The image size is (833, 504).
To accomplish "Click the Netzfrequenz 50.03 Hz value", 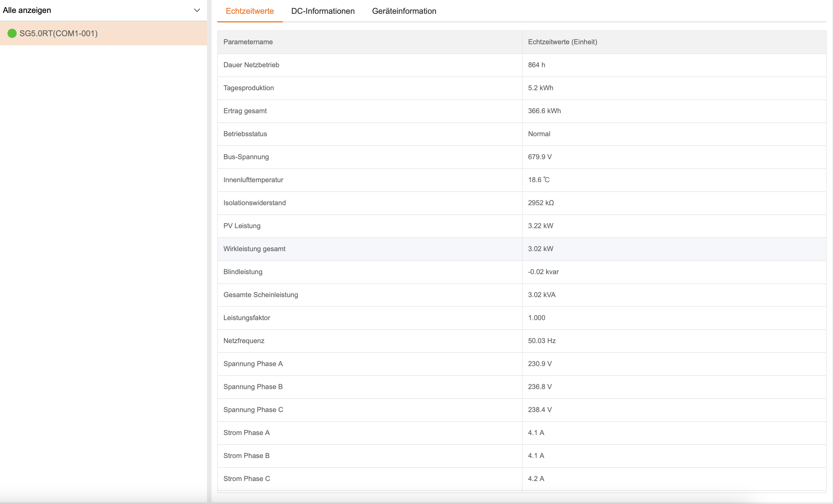I will click(542, 341).
